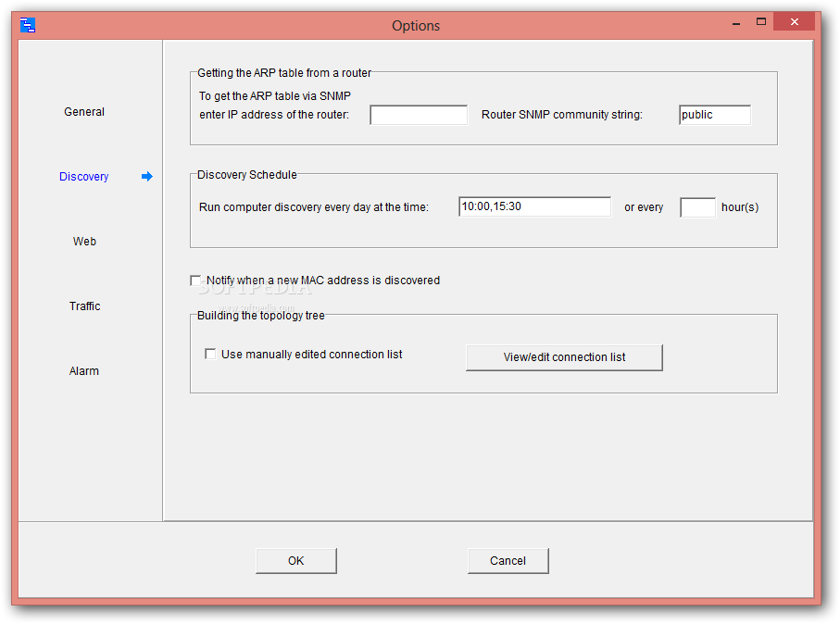This screenshot has height=624, width=840.
Task: Click the SNMP community string field
Action: click(x=715, y=115)
